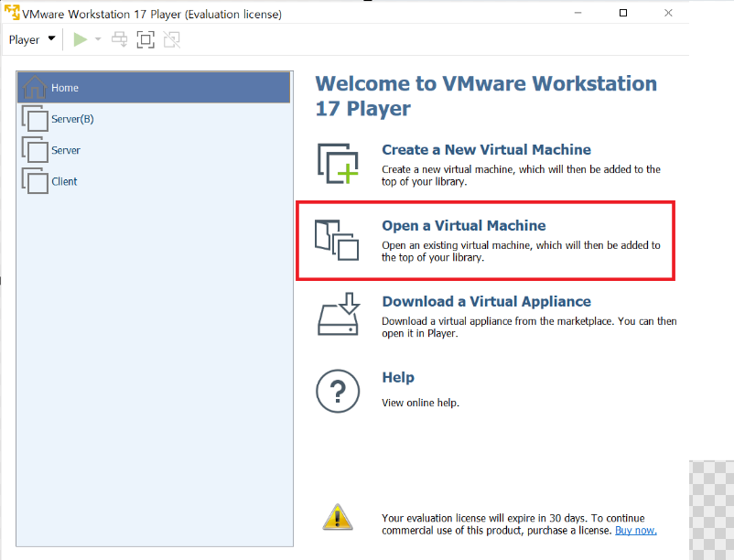Select the Server(B) virtual machine

[x=154, y=119]
